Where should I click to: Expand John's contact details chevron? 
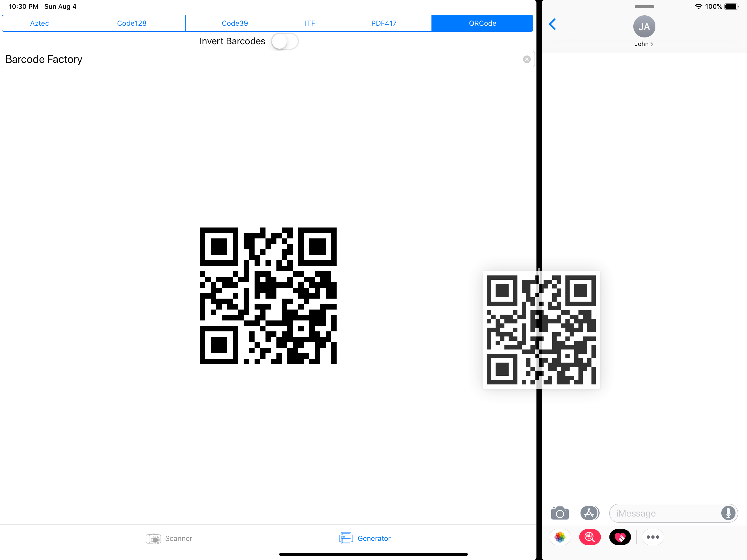point(652,44)
